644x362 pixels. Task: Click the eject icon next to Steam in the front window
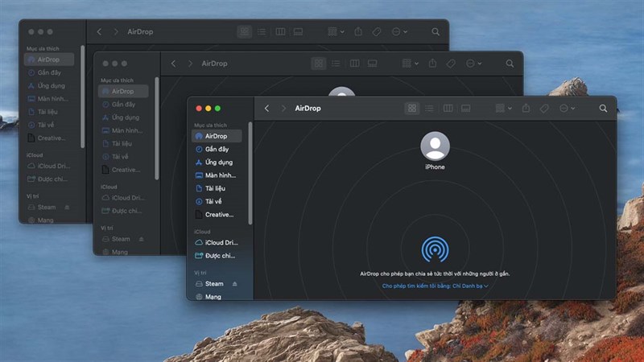coord(235,284)
